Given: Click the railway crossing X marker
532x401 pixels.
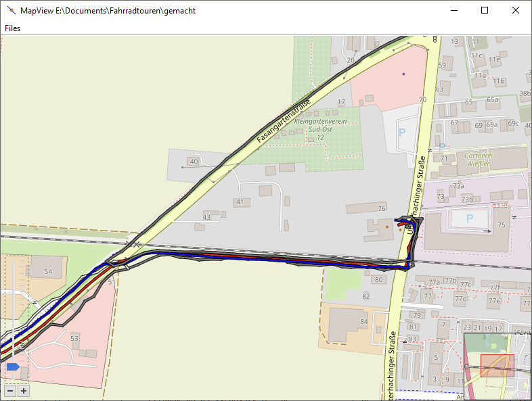Looking at the screenshot, I should (x=137, y=244).
